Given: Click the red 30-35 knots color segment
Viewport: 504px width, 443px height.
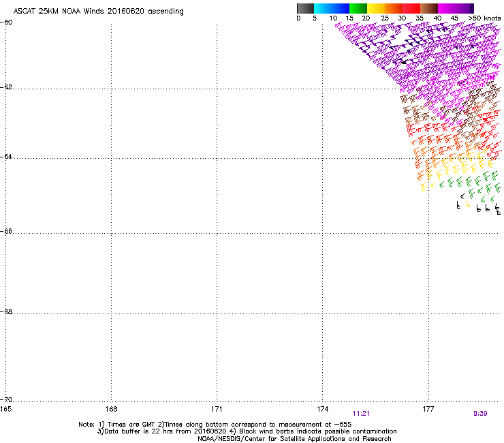Looking at the screenshot, I should pyautogui.click(x=411, y=8).
